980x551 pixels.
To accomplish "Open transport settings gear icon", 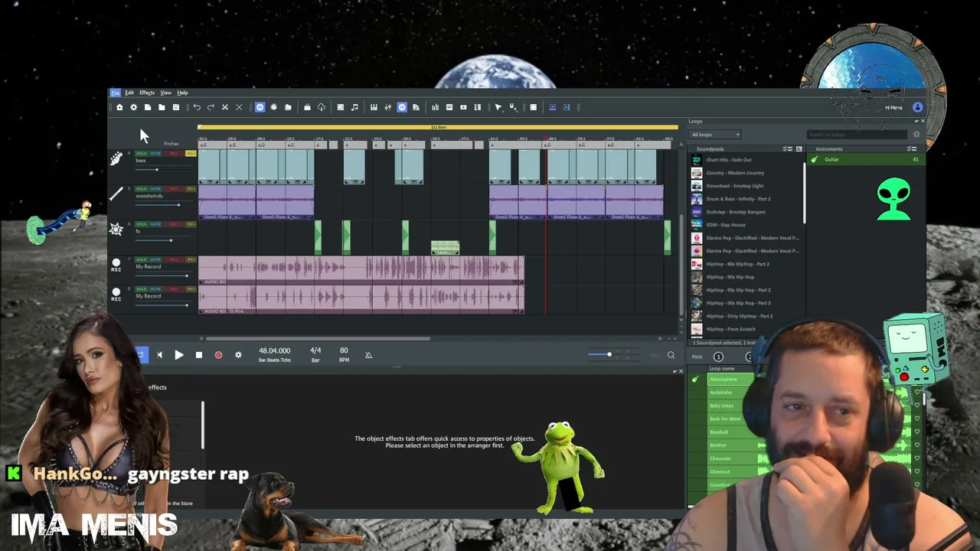I will 238,355.
